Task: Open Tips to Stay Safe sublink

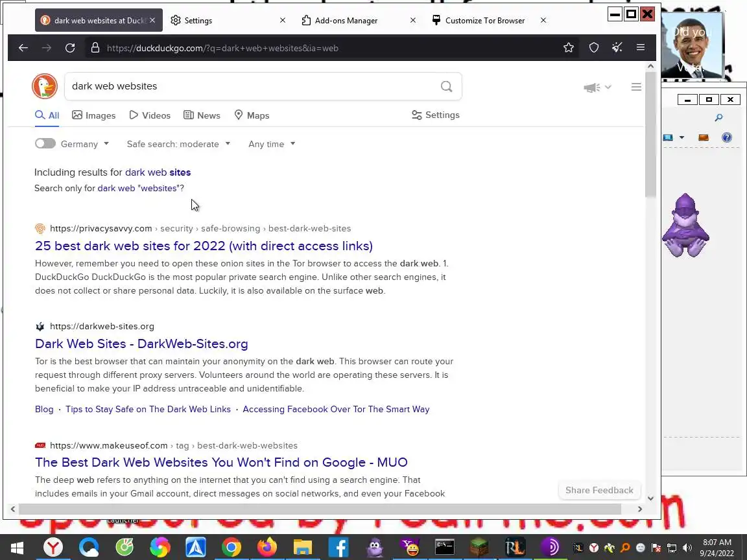Action: point(148,409)
